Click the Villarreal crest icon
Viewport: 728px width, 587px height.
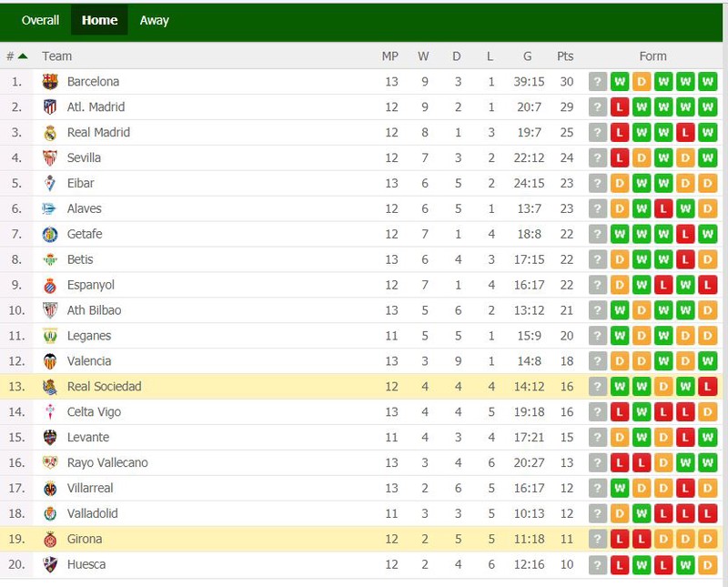[50, 489]
